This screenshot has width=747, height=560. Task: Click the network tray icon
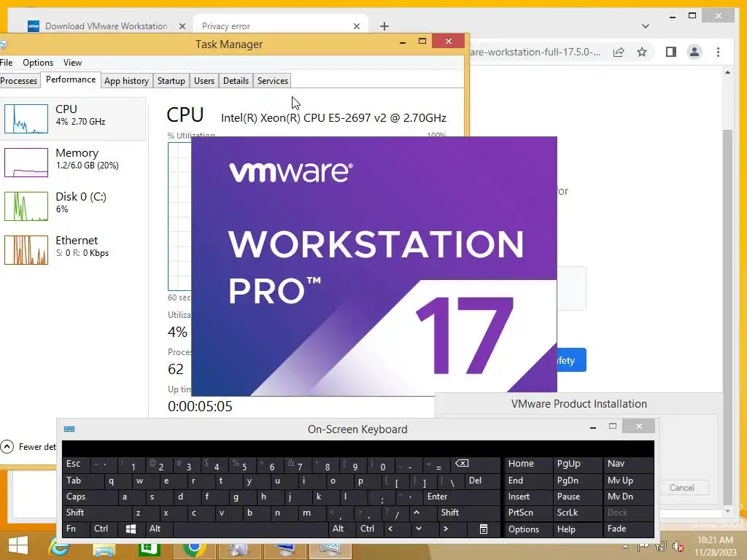point(661,547)
